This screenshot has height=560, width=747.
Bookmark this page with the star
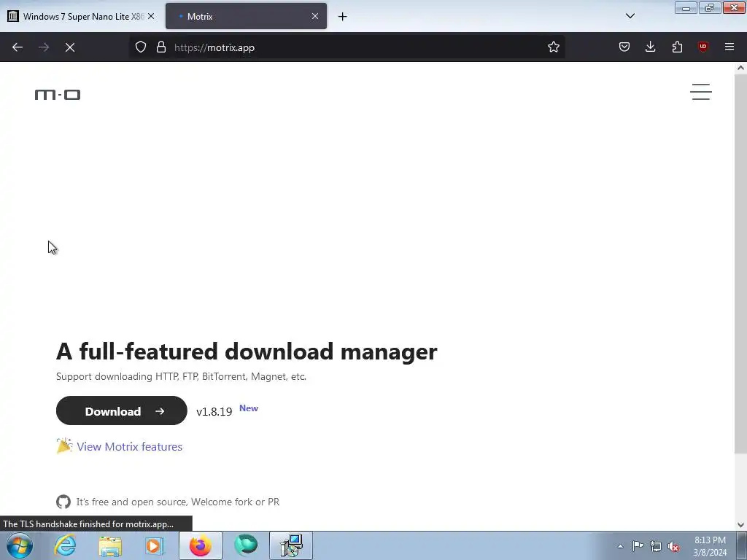(x=553, y=47)
